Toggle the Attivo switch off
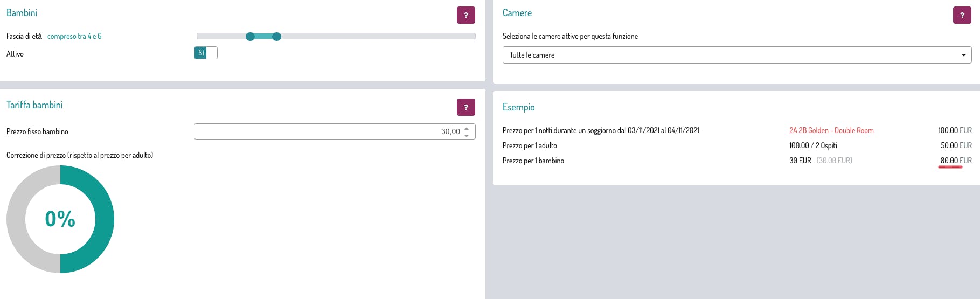 click(205, 53)
